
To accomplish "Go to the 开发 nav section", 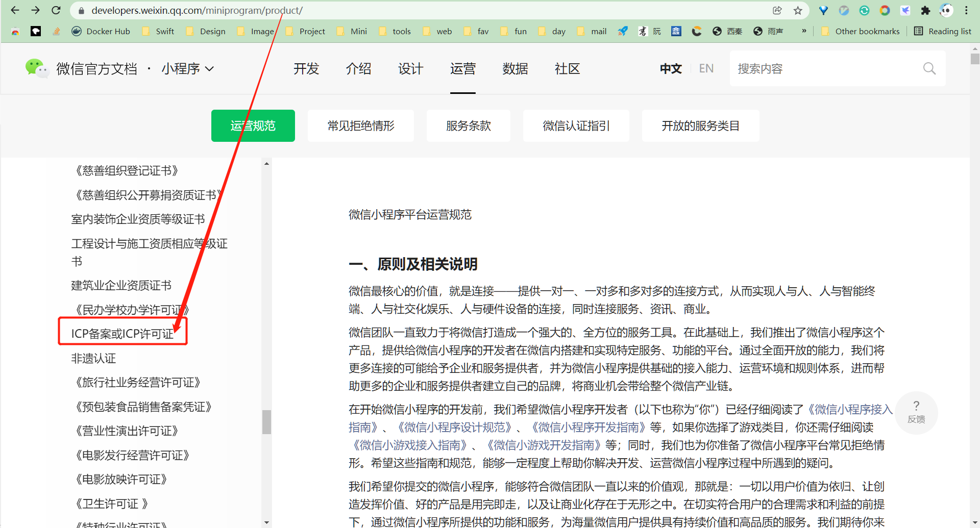I will pos(306,68).
